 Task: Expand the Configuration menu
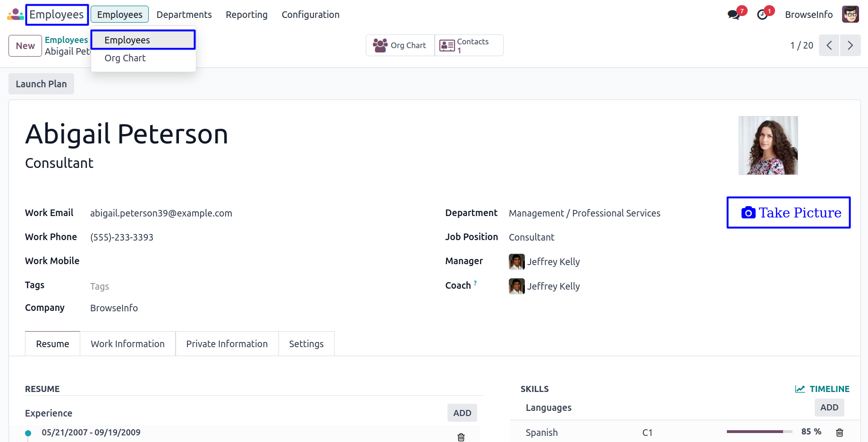coord(310,15)
